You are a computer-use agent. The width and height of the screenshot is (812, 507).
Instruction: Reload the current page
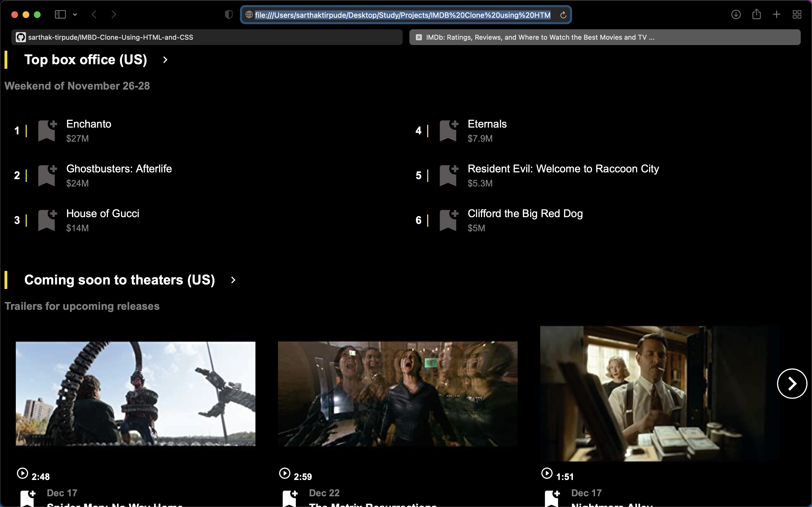563,15
